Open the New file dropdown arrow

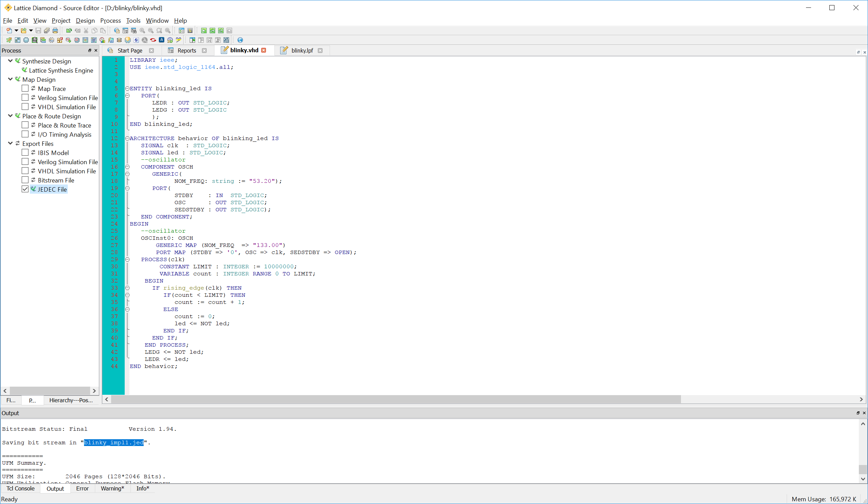16,31
